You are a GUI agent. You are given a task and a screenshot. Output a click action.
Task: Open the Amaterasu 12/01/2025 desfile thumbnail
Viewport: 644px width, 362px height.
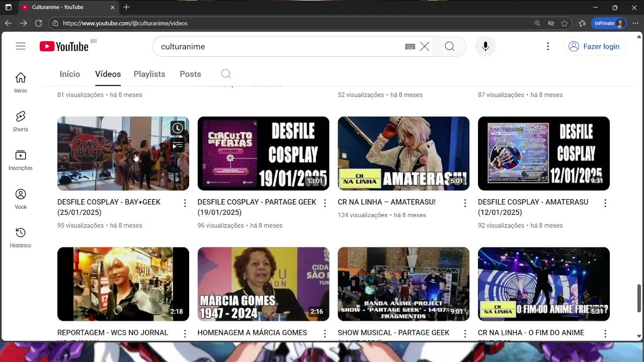click(x=544, y=153)
